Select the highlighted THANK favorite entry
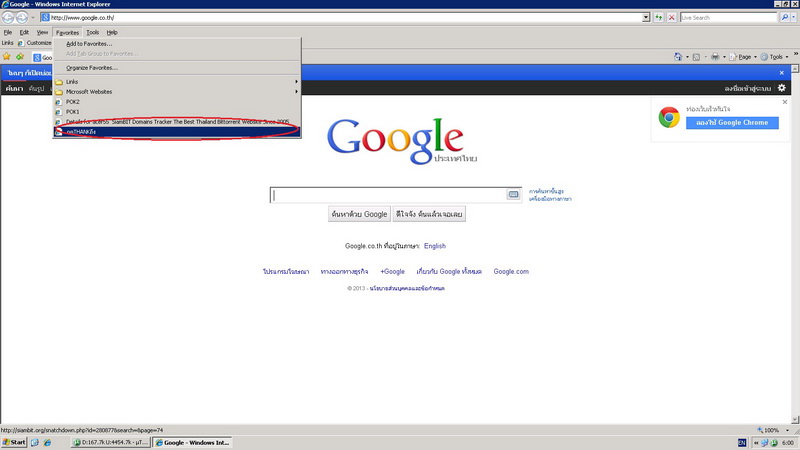Viewport: 800px width, 450px height. (x=177, y=132)
